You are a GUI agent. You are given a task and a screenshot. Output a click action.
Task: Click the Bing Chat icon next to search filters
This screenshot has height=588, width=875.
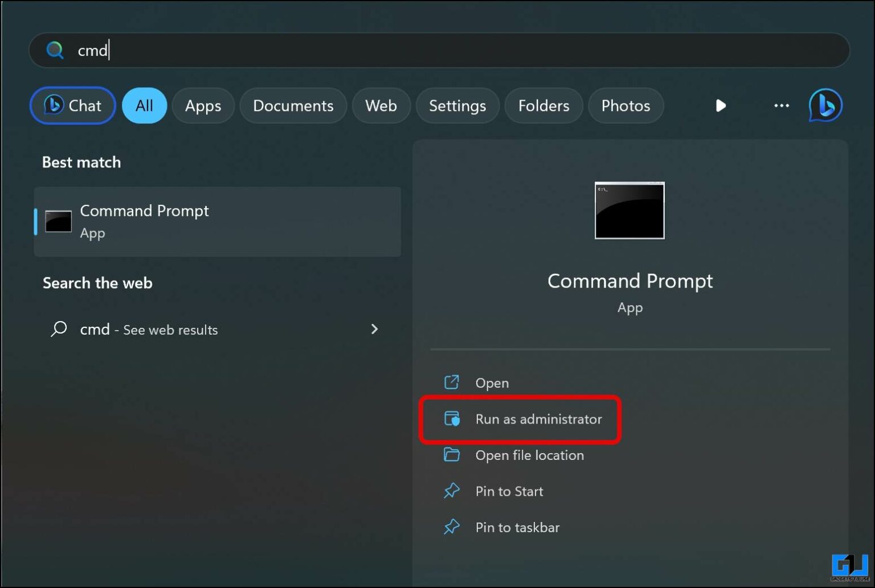tap(52, 105)
